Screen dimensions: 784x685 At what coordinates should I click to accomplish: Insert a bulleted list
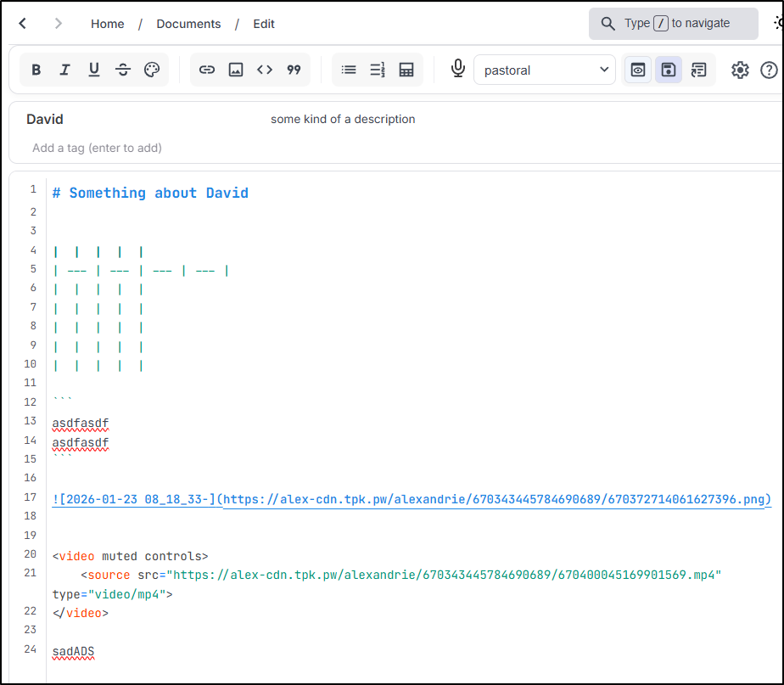tap(349, 70)
